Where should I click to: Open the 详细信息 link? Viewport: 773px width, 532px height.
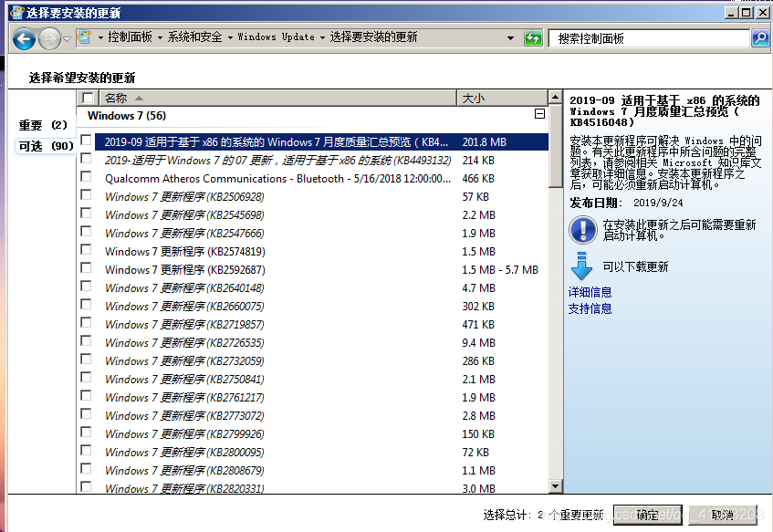tap(590, 292)
